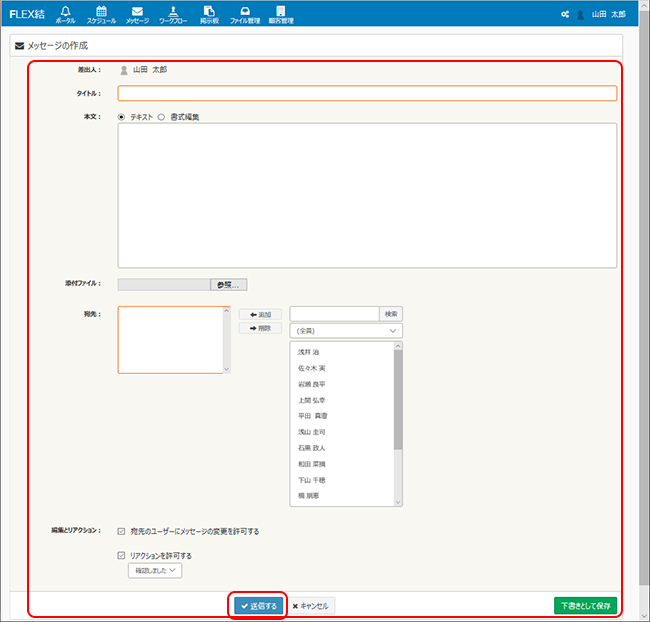Select 浅井 in the user list
Image resolution: width=650 pixels, height=622 pixels.
coord(308,352)
